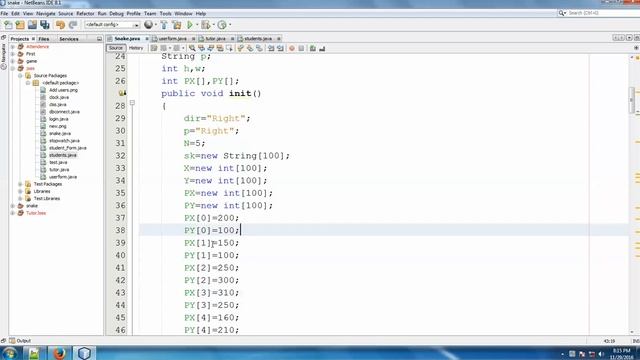
Task: Click the red Start Macro Recording icon
Action: coord(291,48)
